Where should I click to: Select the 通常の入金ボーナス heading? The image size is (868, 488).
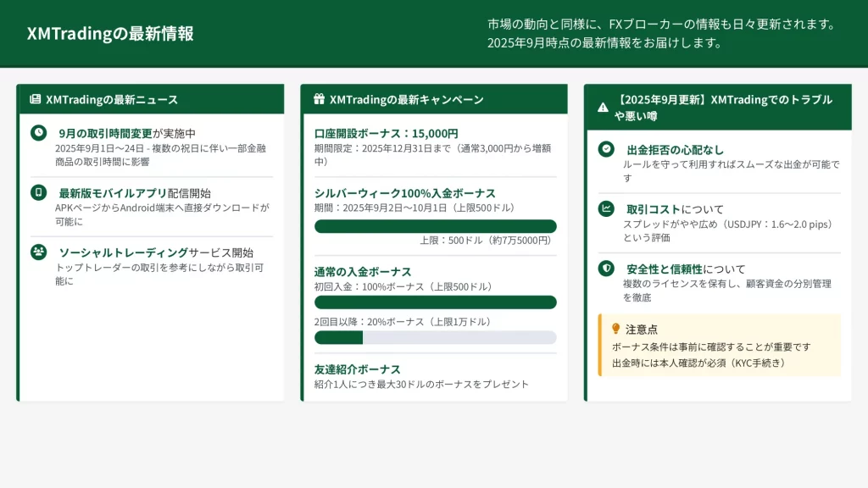[x=363, y=271]
